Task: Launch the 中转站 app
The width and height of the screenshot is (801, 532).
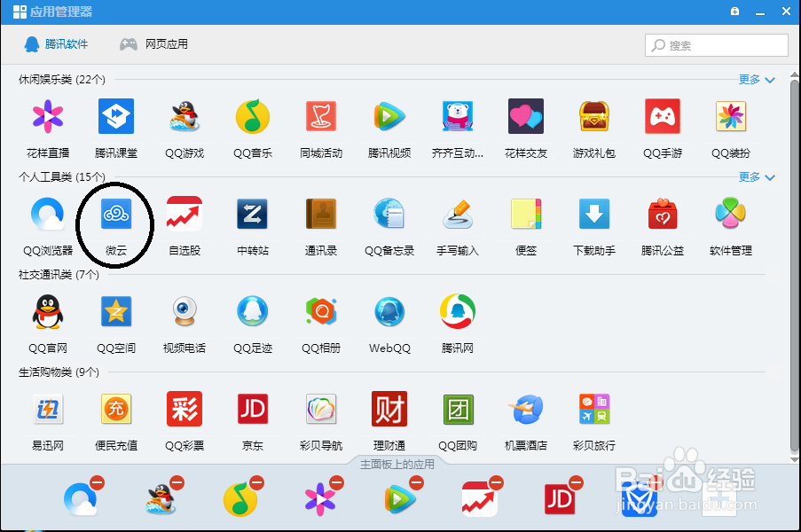Action: pos(253,214)
